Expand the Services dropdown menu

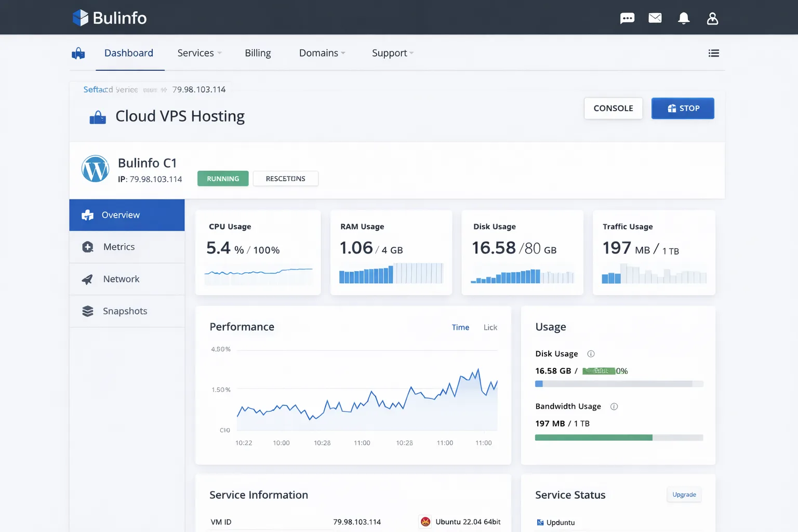199,53
